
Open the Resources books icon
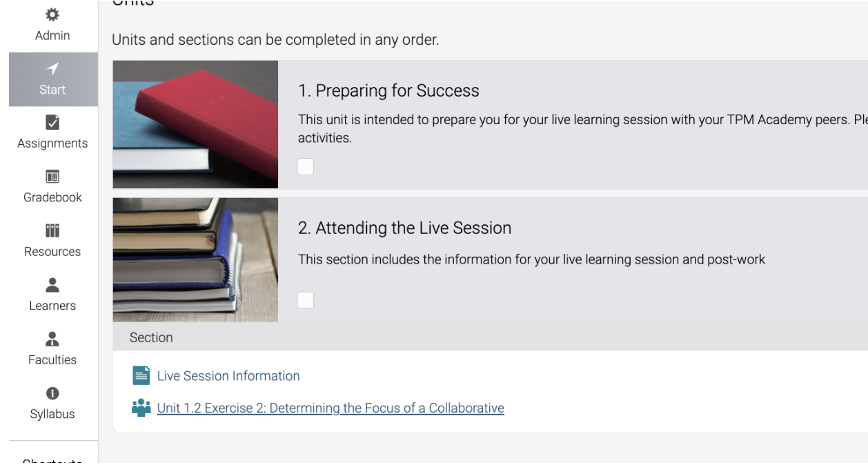pyautogui.click(x=52, y=230)
